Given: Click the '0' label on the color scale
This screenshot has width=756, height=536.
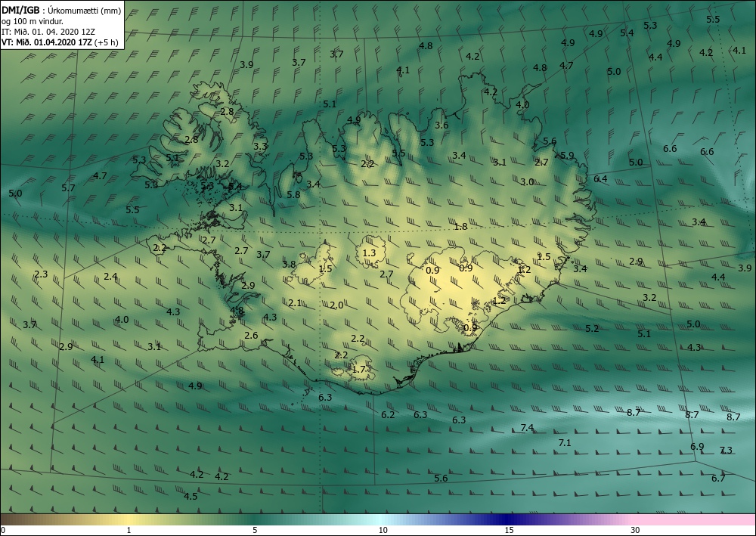Looking at the screenshot, I should [3, 531].
